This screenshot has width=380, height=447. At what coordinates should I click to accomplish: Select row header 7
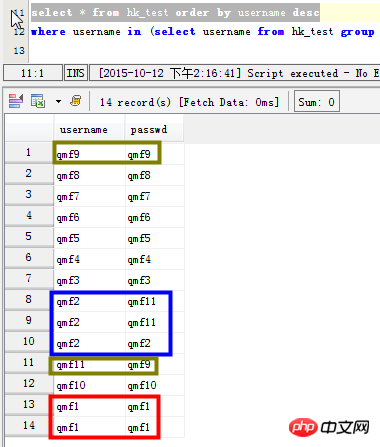point(29,279)
